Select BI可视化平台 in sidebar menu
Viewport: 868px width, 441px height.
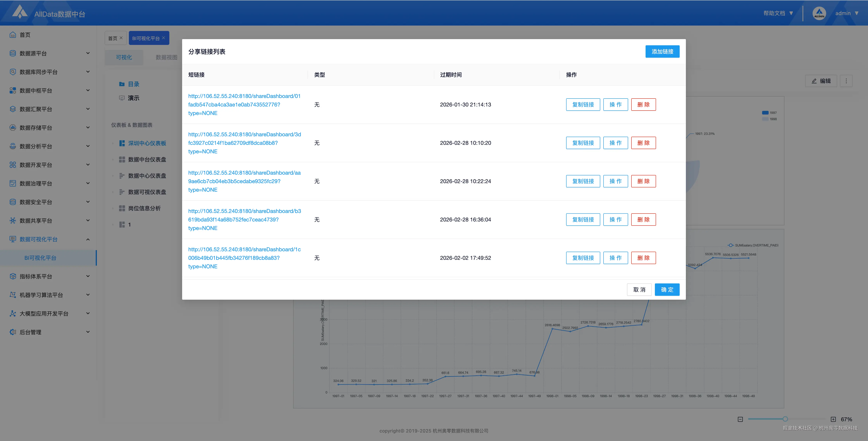(40, 258)
